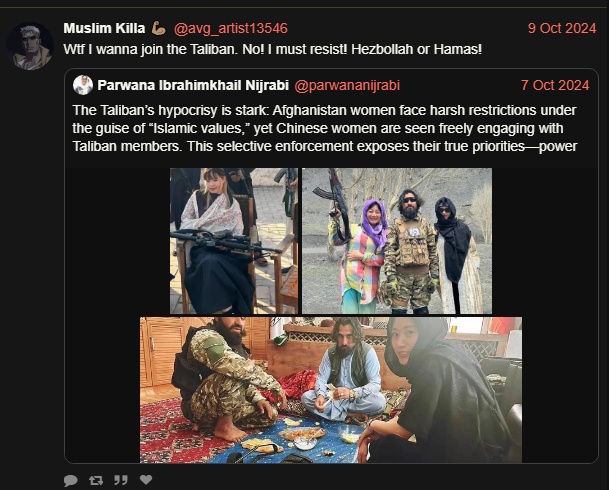Viewport: 609px width, 490px height.
Task: Click the retweet arrows icon
Action: [x=96, y=480]
